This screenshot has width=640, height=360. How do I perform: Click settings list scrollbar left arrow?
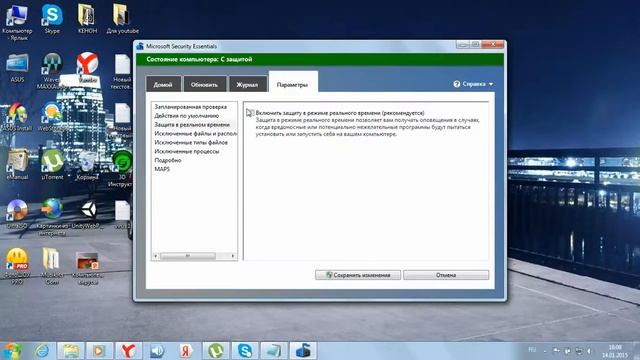(x=156, y=256)
